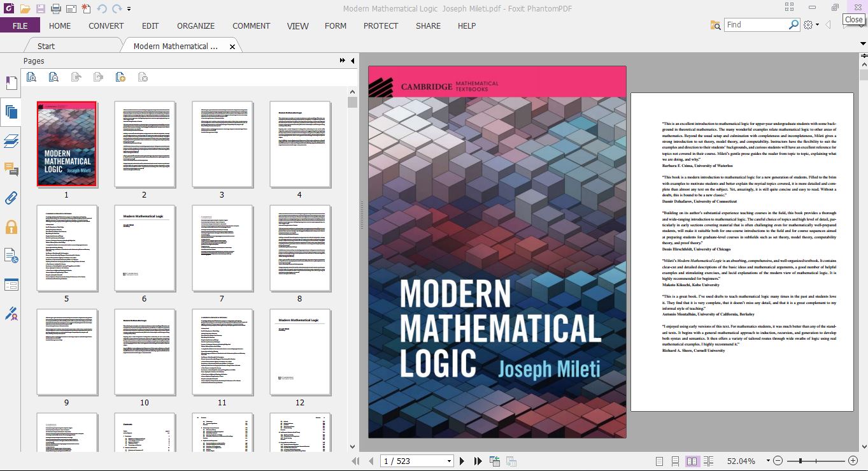Open the VIEW ribbon tab

tap(297, 25)
